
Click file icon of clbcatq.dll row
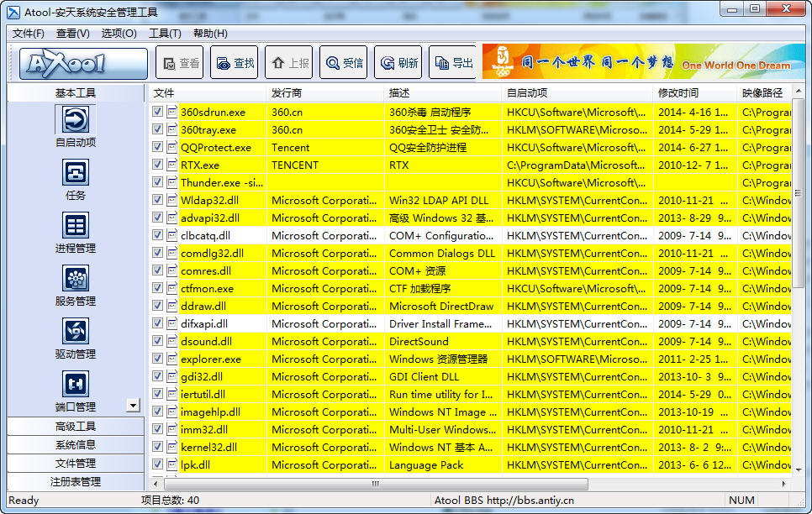pos(172,235)
